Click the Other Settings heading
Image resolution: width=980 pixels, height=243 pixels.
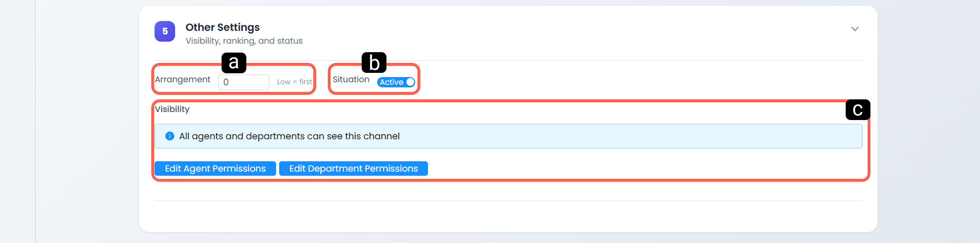pyautogui.click(x=222, y=27)
